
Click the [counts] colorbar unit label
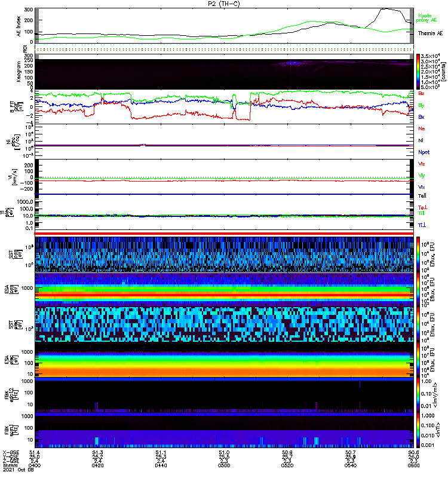pyautogui.click(x=443, y=72)
